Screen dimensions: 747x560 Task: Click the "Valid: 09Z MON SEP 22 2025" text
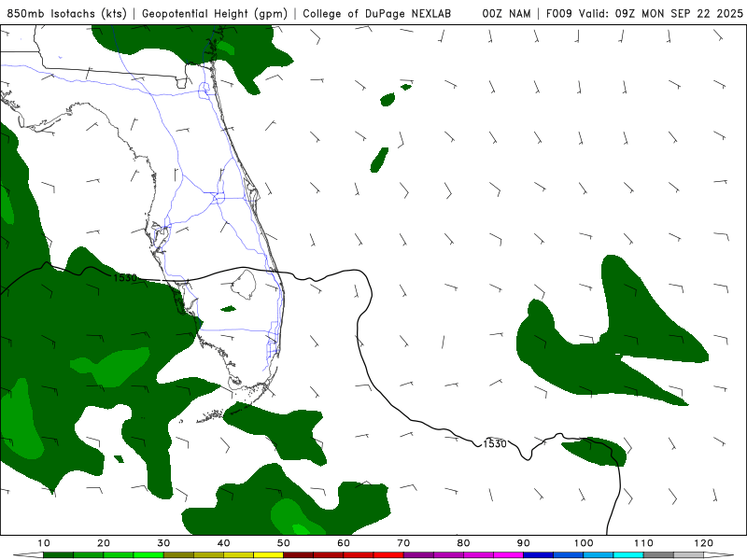[661, 14]
